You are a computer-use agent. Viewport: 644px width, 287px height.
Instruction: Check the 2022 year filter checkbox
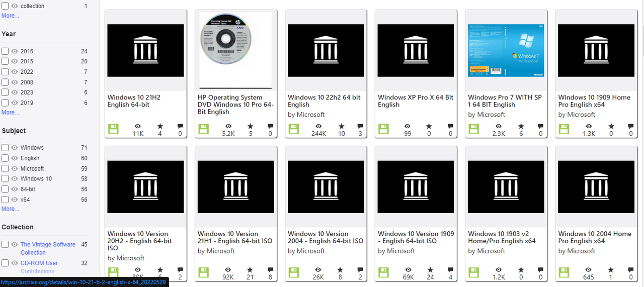[x=5, y=72]
